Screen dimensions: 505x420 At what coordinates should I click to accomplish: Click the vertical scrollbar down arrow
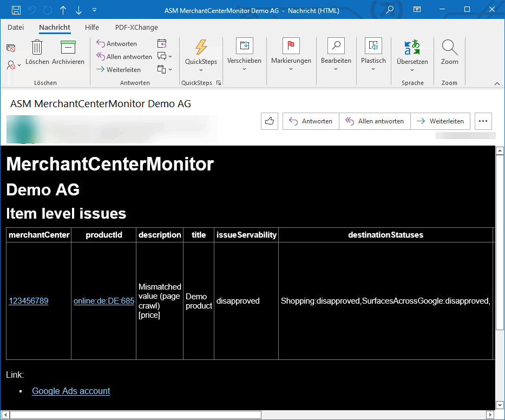tap(500, 405)
